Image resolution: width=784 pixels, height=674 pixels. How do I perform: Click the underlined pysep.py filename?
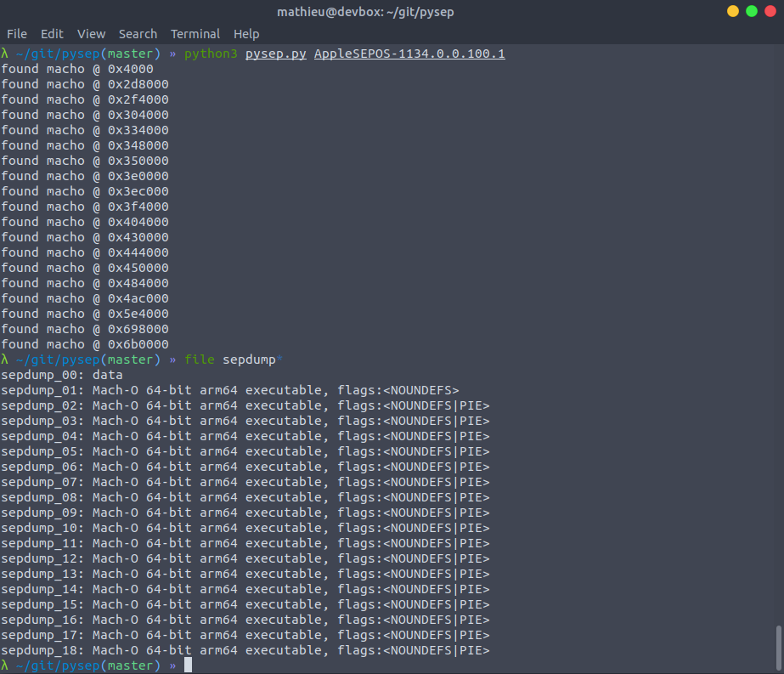(x=276, y=54)
